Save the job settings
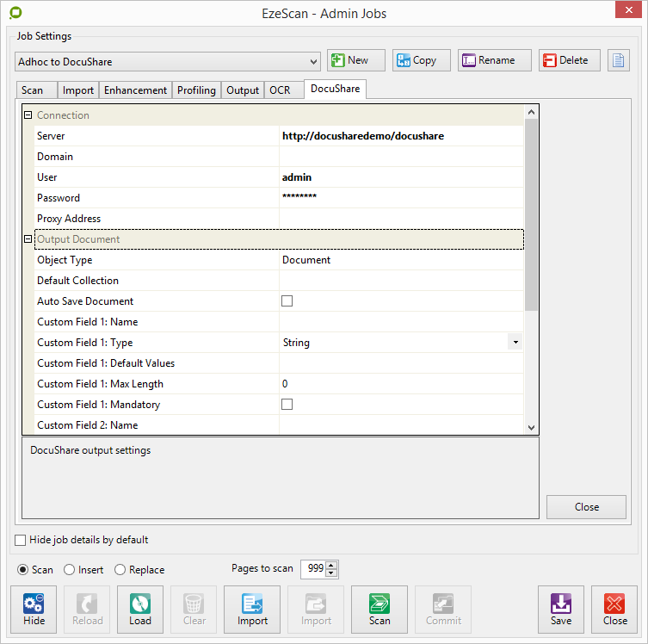The height and width of the screenshot is (644, 648). point(561,610)
